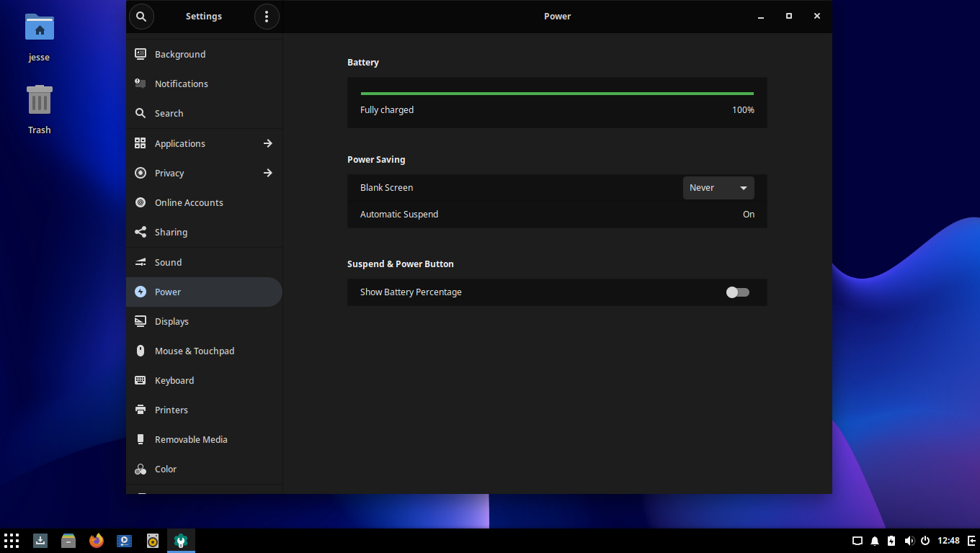Click the Mouse & Touchpad icon
The width and height of the screenshot is (980, 553).
[x=141, y=351]
